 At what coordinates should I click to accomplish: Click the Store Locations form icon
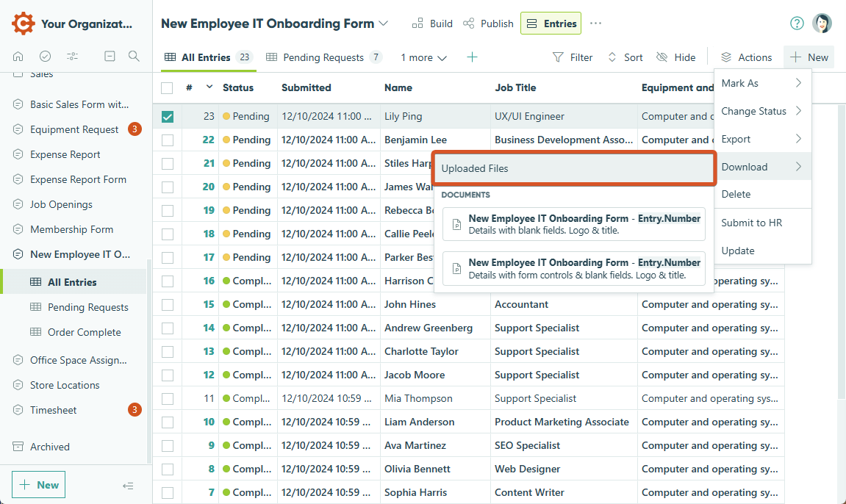pos(18,385)
